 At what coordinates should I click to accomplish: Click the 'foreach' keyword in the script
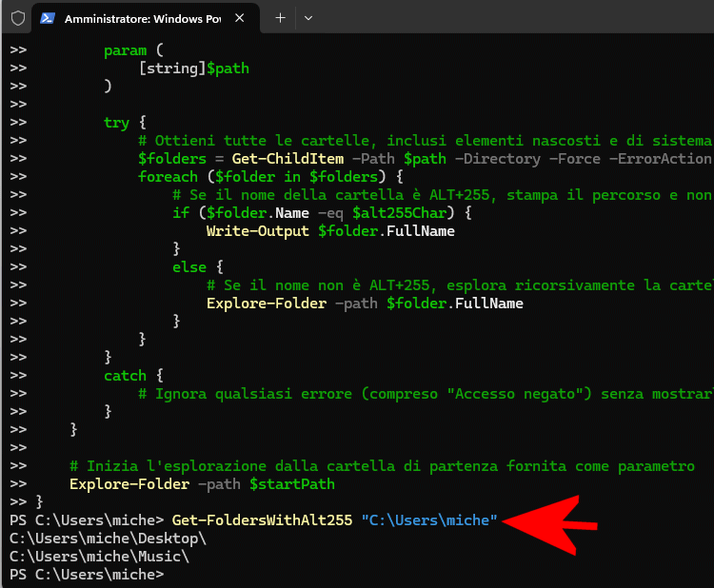pos(168,177)
